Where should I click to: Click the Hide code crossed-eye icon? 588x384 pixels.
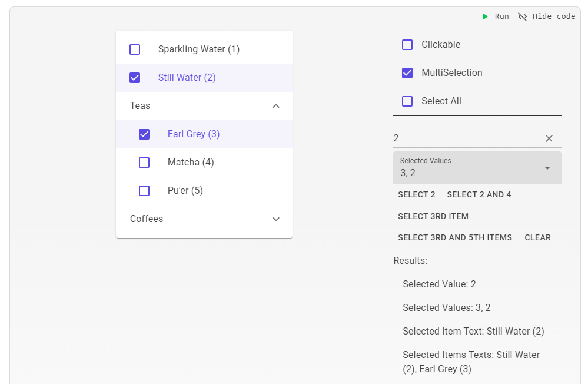(x=522, y=16)
